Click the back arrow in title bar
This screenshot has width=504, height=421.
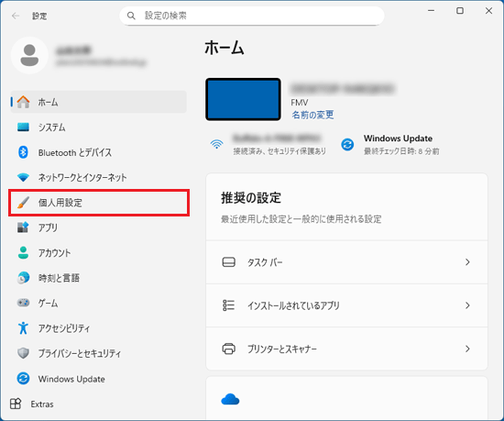(16, 16)
